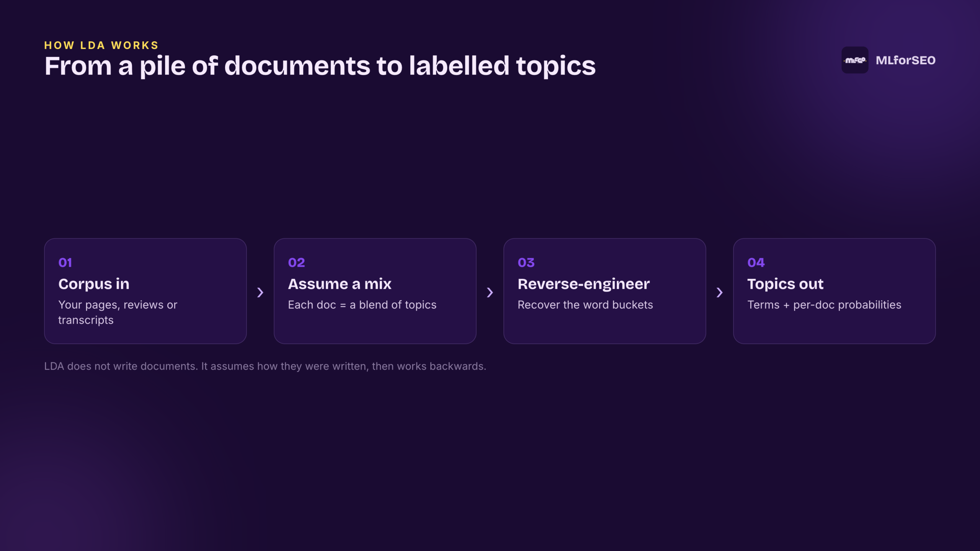This screenshot has width=980, height=551.
Task: Click 'Recover the word buckets' text
Action: [x=585, y=305]
